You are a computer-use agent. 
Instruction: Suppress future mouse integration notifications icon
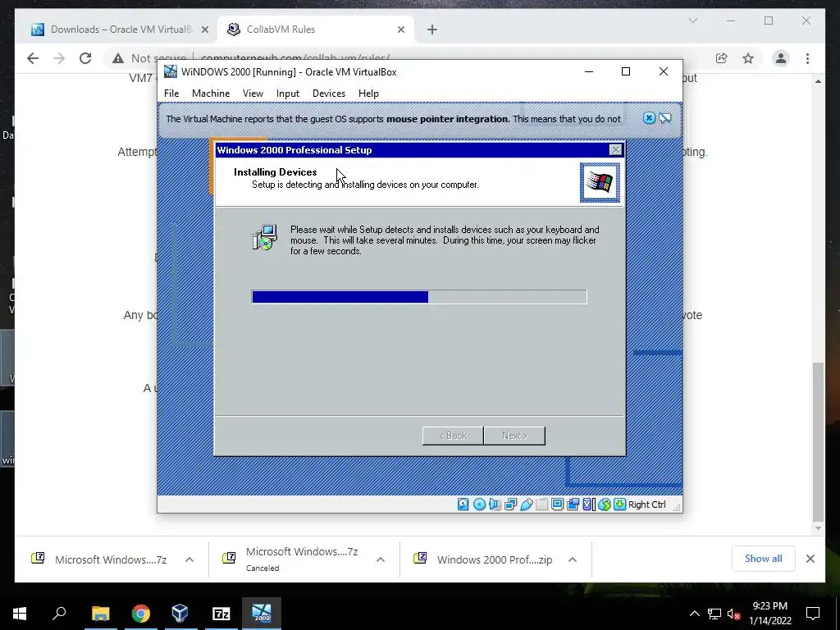(x=664, y=118)
